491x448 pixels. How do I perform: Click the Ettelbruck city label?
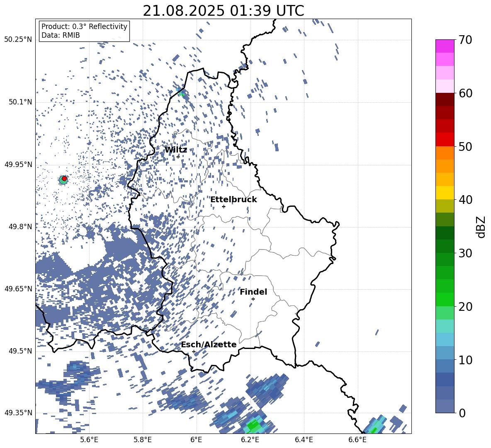233,200
